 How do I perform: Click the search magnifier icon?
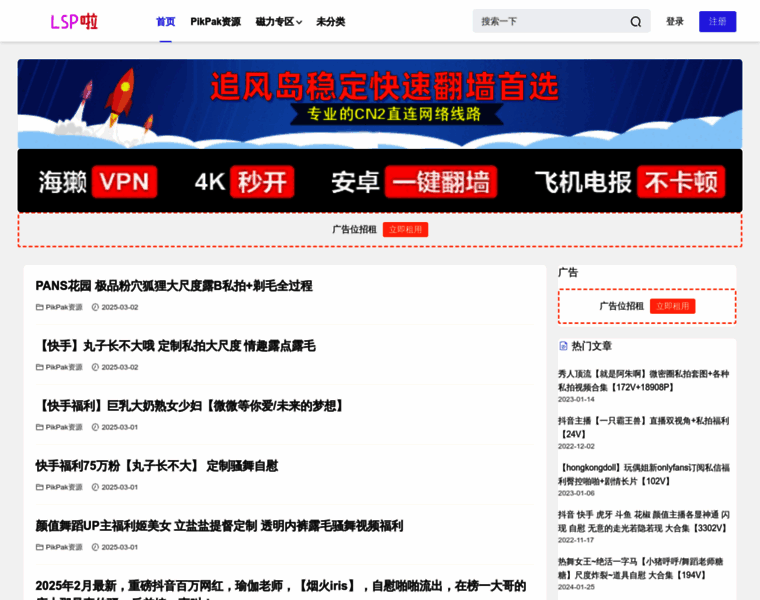(635, 21)
